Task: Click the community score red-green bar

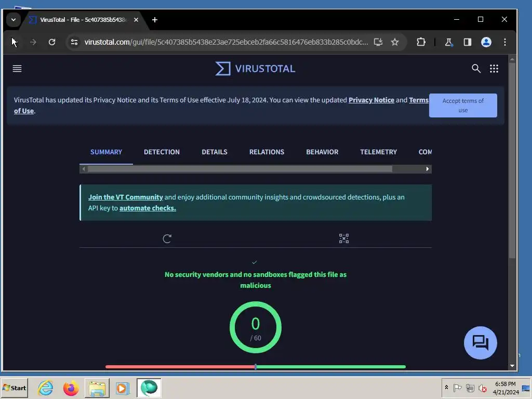Action: [x=256, y=367]
